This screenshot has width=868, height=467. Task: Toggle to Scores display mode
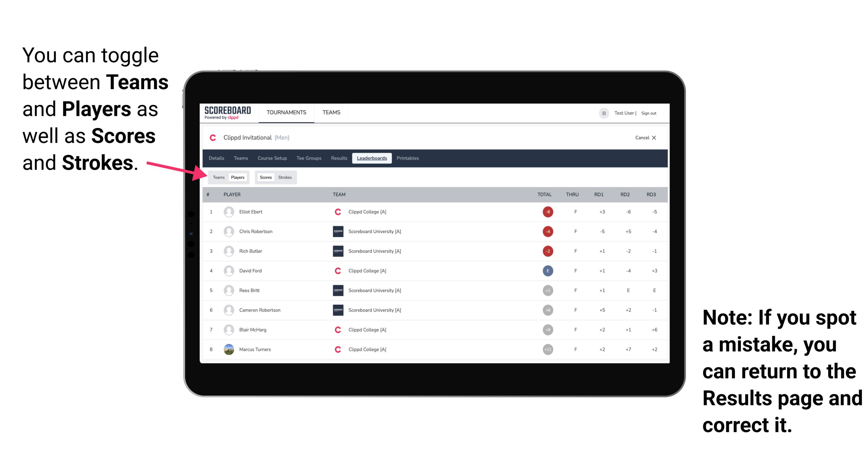(x=265, y=177)
